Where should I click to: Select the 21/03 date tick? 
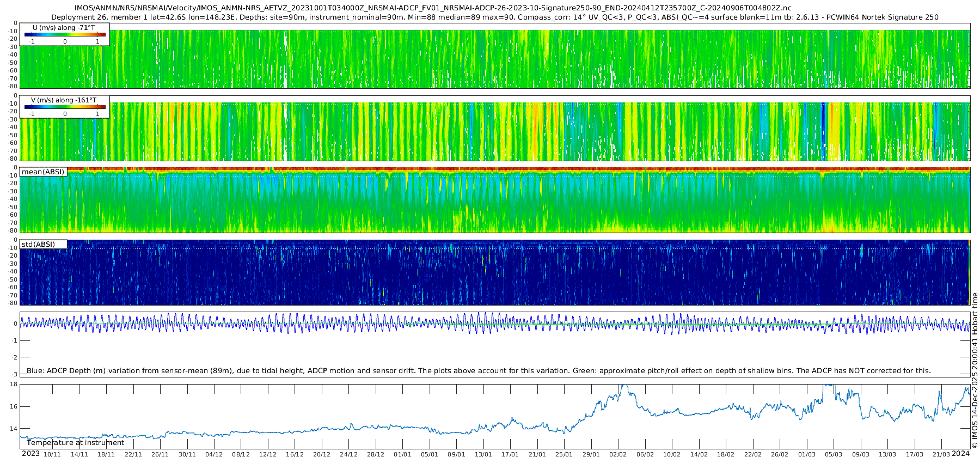(941, 455)
